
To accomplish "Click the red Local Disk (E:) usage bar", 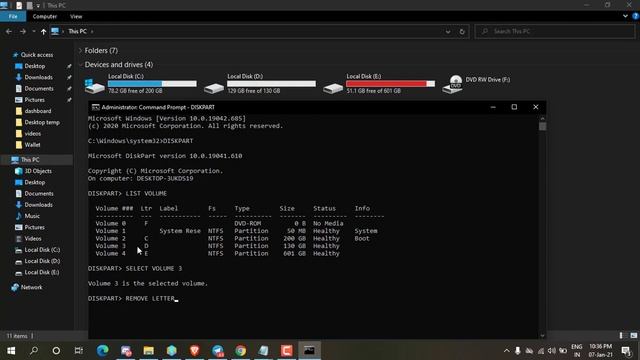I will [391, 84].
